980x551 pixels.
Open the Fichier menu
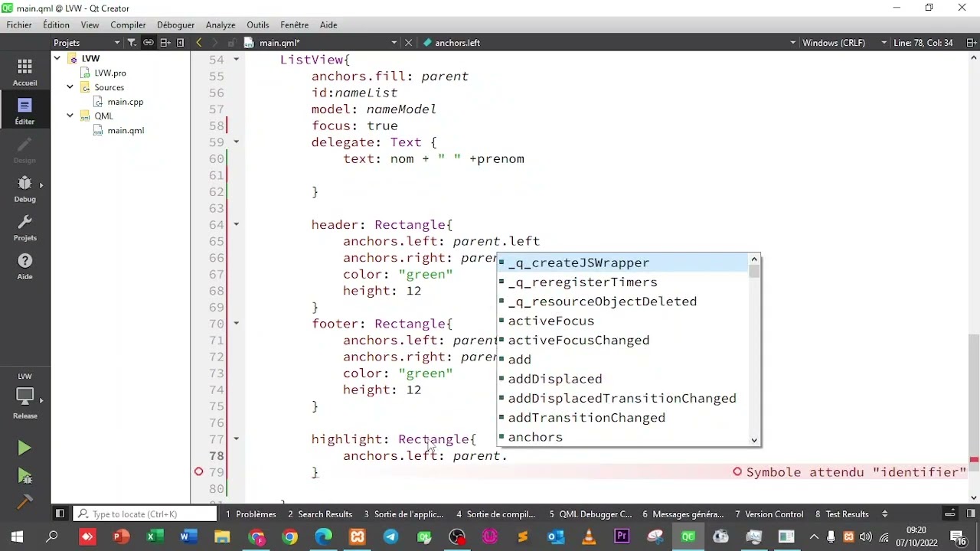pyautogui.click(x=19, y=24)
